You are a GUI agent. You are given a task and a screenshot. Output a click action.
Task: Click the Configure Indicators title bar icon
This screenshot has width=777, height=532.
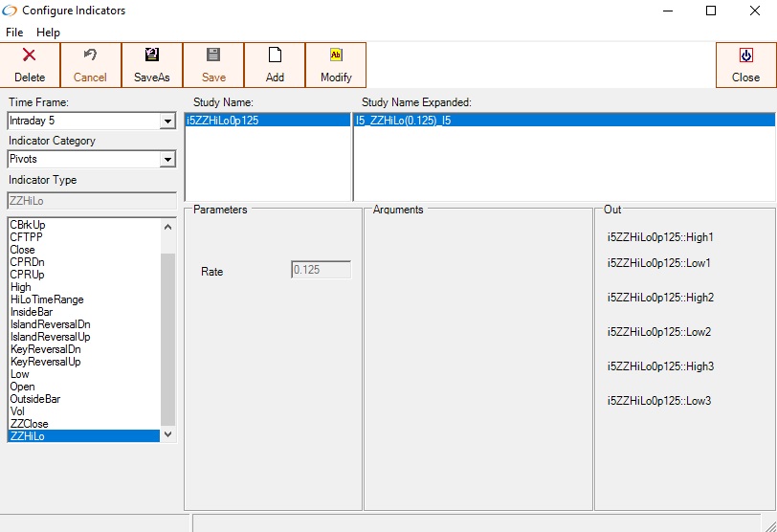11,11
